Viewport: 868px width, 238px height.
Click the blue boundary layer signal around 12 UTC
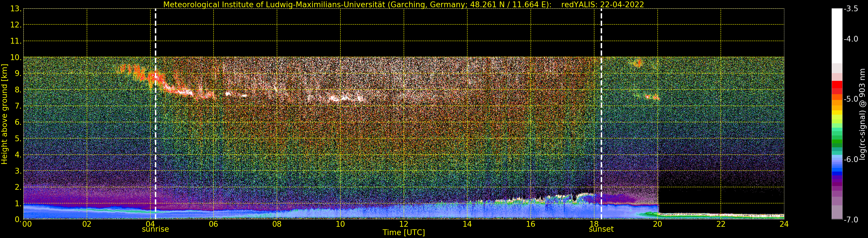[404, 212]
